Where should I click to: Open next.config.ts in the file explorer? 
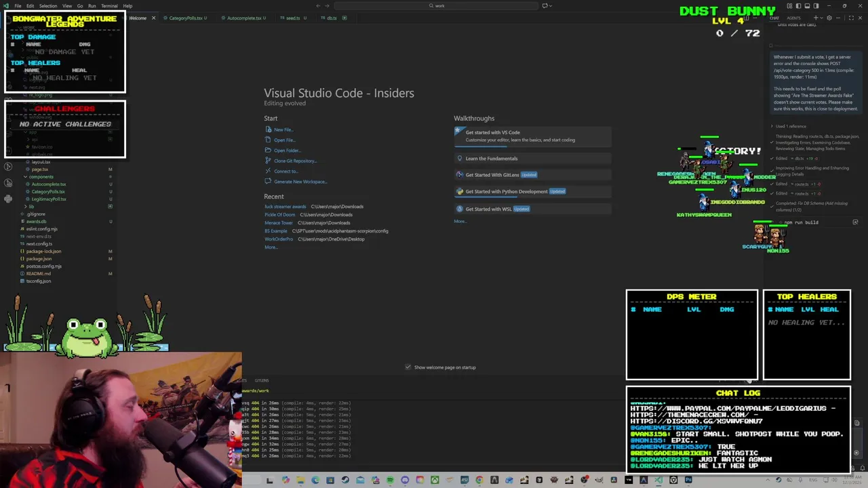[x=39, y=244]
